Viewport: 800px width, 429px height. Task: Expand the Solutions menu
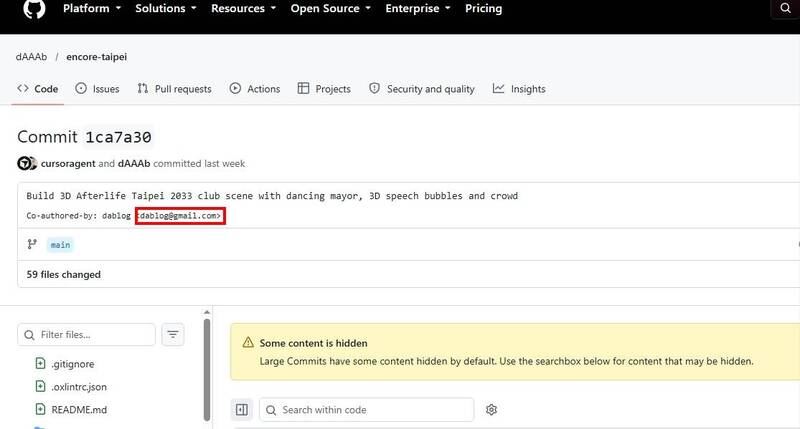pos(166,8)
